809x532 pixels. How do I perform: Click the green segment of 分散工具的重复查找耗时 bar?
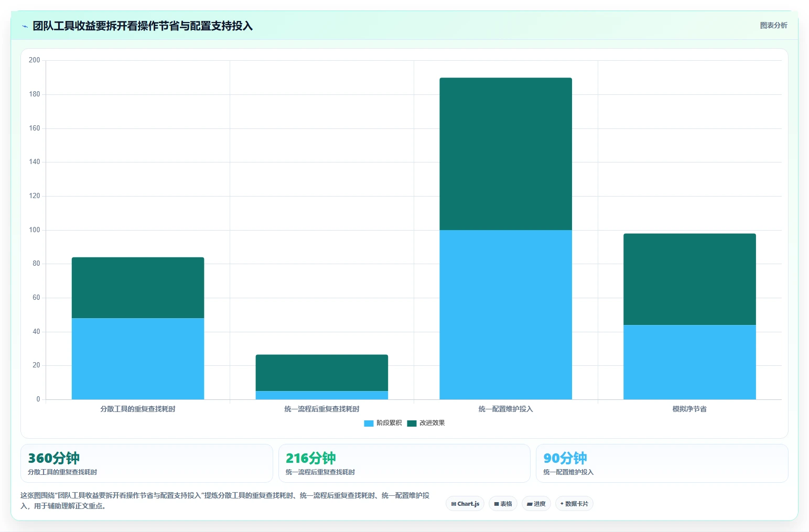click(x=138, y=288)
